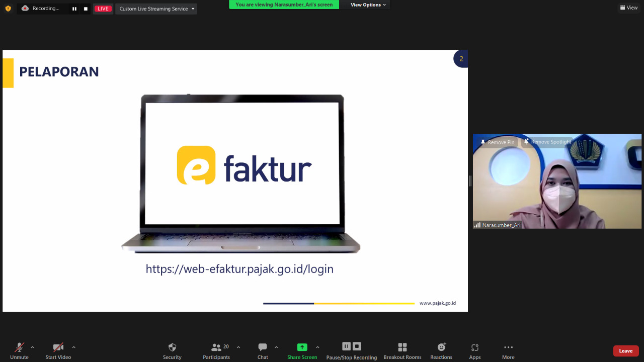Open the Apps panel
This screenshot has height=362, width=644.
coord(474,347)
